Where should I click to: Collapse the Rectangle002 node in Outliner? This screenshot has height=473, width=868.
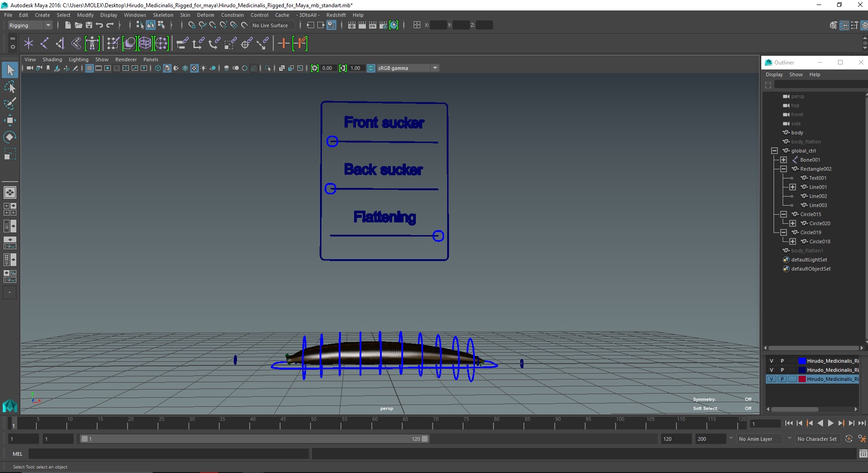784,169
